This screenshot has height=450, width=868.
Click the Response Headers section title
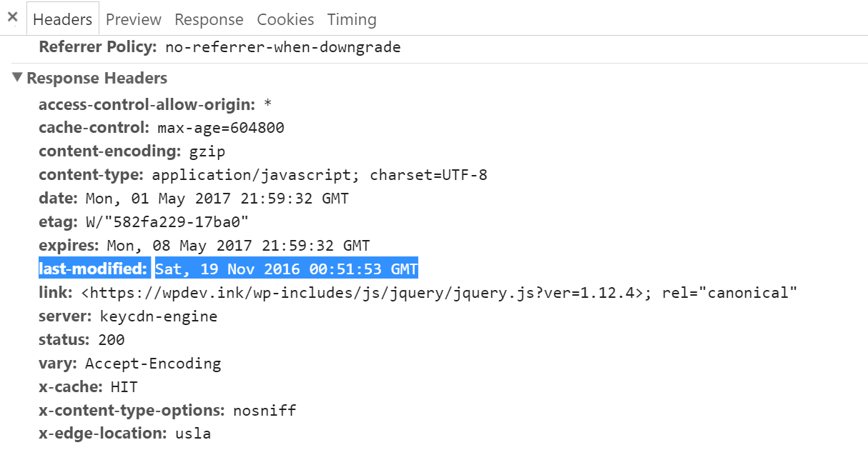[97, 78]
